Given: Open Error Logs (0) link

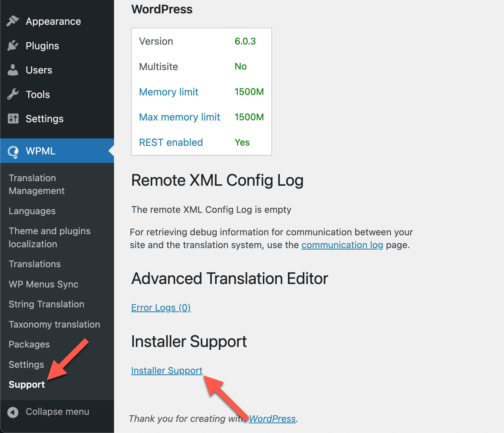Looking at the screenshot, I should pos(161,308).
